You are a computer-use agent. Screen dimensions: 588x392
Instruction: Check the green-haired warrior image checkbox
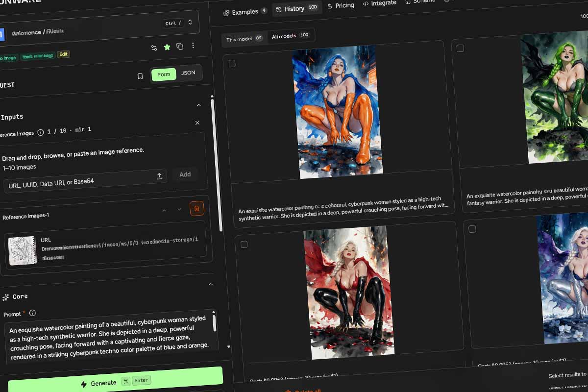tap(460, 48)
